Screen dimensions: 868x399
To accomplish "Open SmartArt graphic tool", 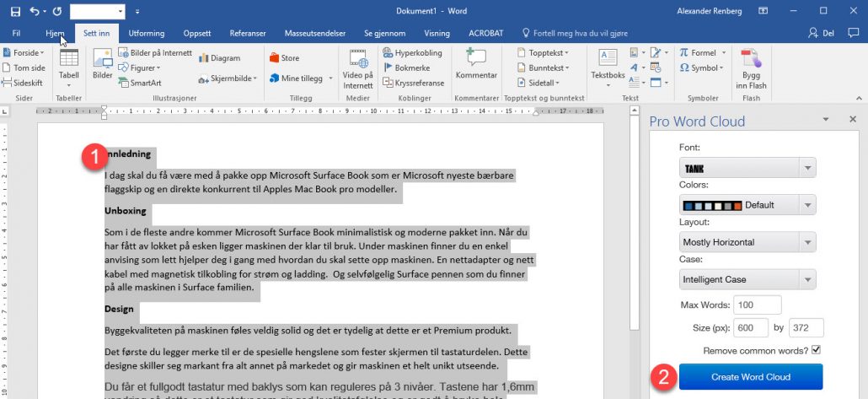I will tap(139, 83).
